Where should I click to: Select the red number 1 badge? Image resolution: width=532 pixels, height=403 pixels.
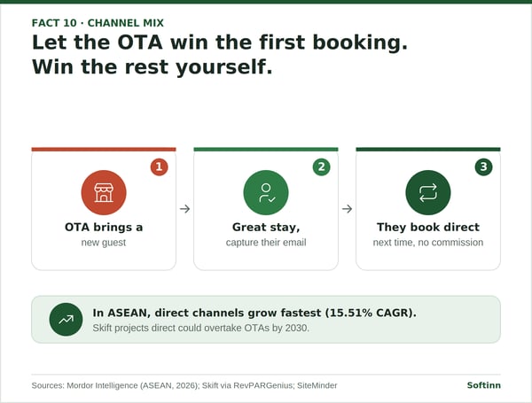159,167
